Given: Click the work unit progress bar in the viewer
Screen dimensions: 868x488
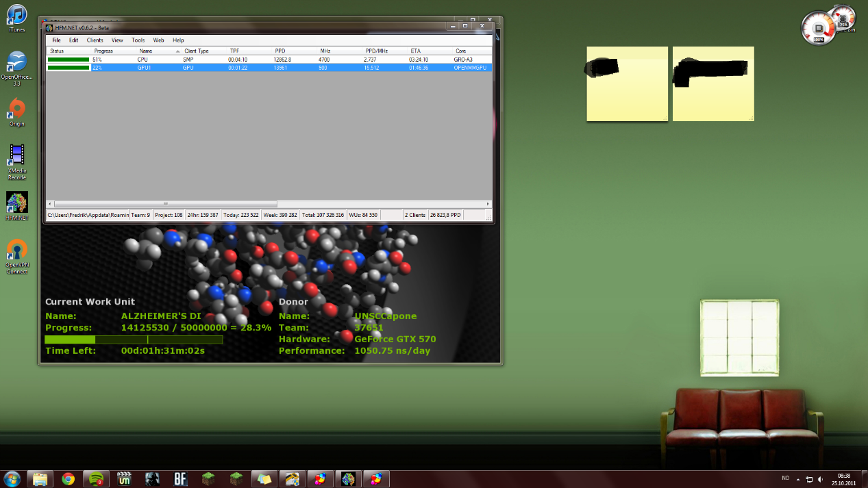Looking at the screenshot, I should pos(134,339).
